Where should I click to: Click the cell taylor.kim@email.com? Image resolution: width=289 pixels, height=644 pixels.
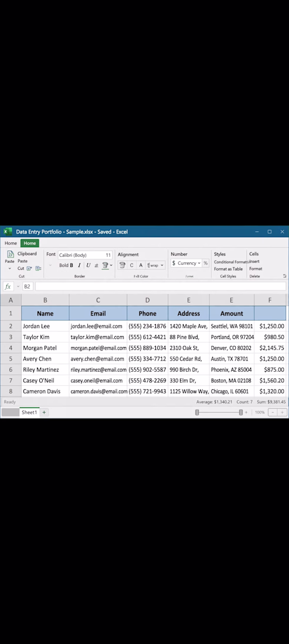point(98,337)
